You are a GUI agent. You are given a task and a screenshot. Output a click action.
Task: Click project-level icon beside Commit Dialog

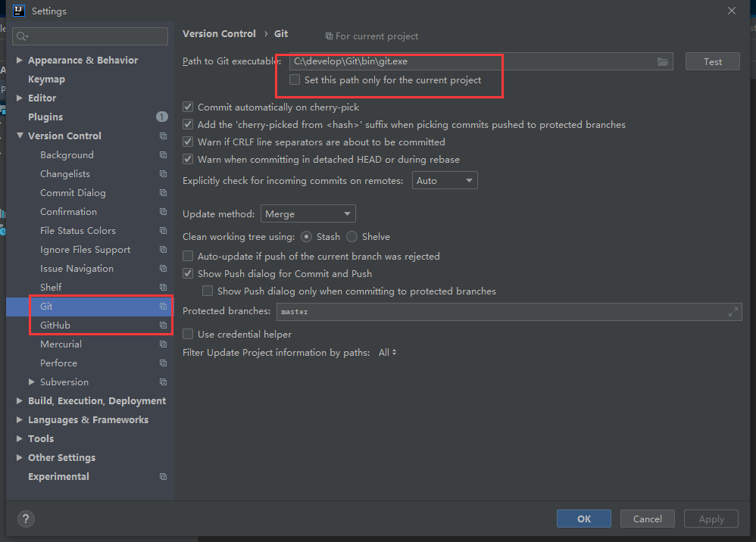click(164, 193)
